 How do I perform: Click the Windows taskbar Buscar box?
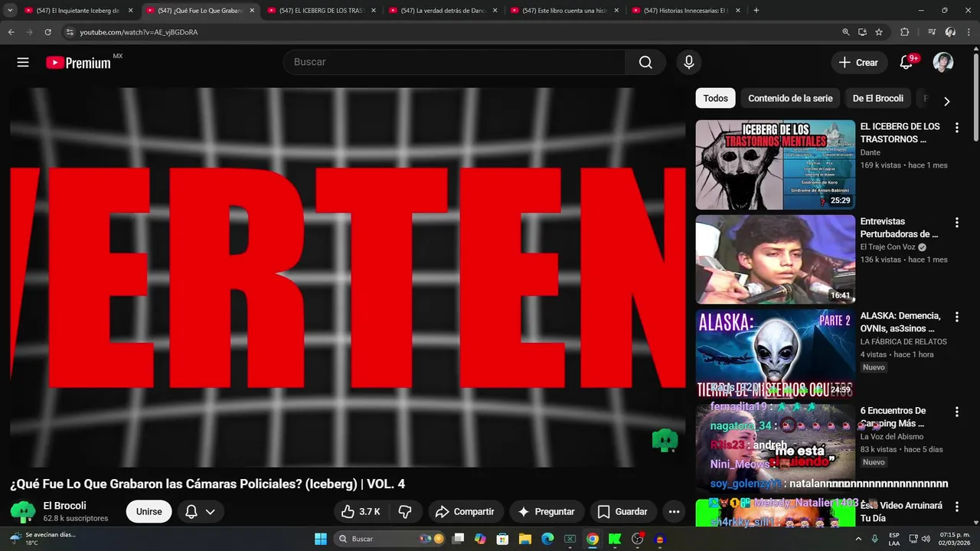pyautogui.click(x=388, y=539)
